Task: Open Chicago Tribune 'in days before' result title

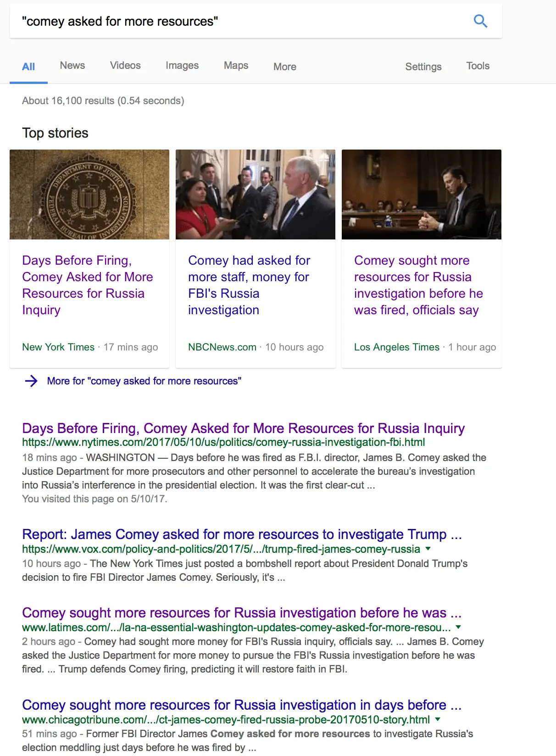Action: tap(242, 705)
